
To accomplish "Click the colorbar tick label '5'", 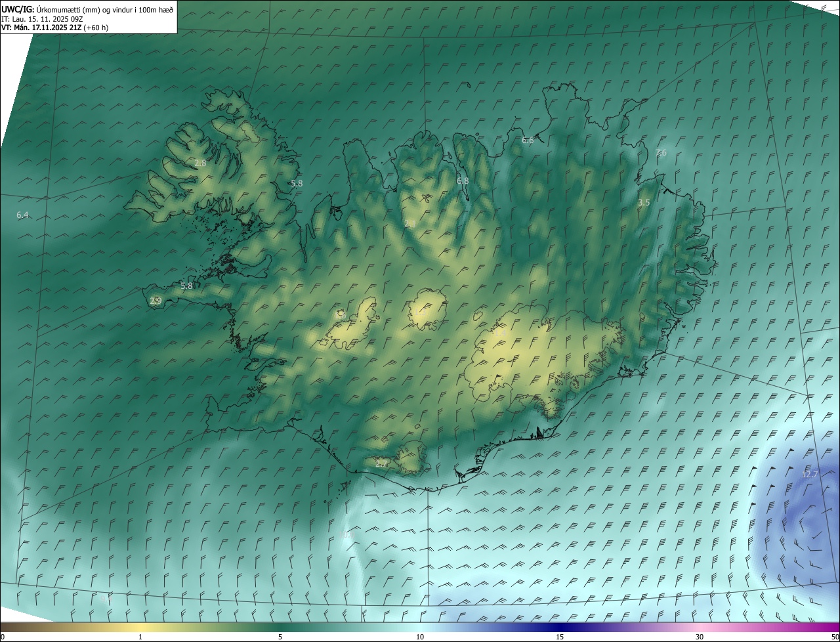I will [280, 637].
